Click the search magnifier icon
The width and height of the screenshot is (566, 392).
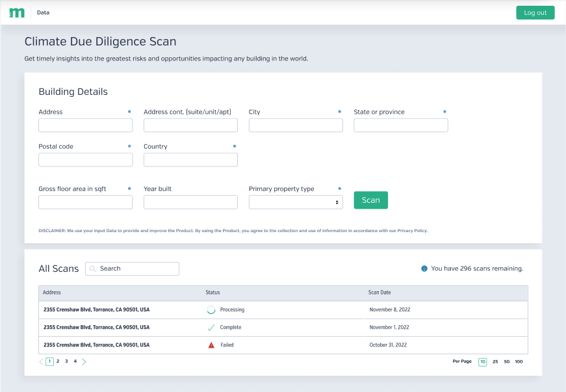(93, 268)
